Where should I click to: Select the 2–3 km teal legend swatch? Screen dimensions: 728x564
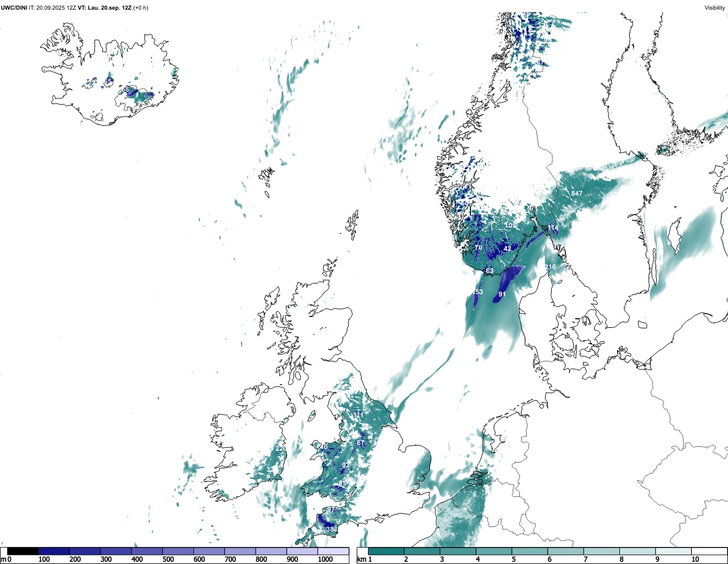(x=421, y=551)
